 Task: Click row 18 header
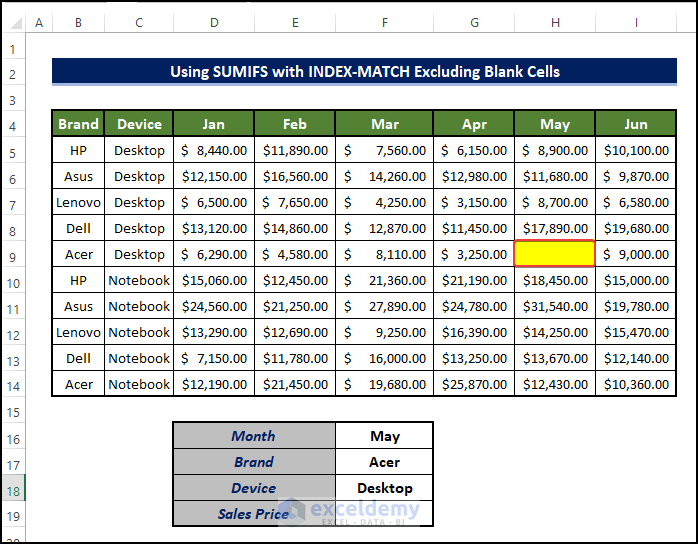coord(13,488)
